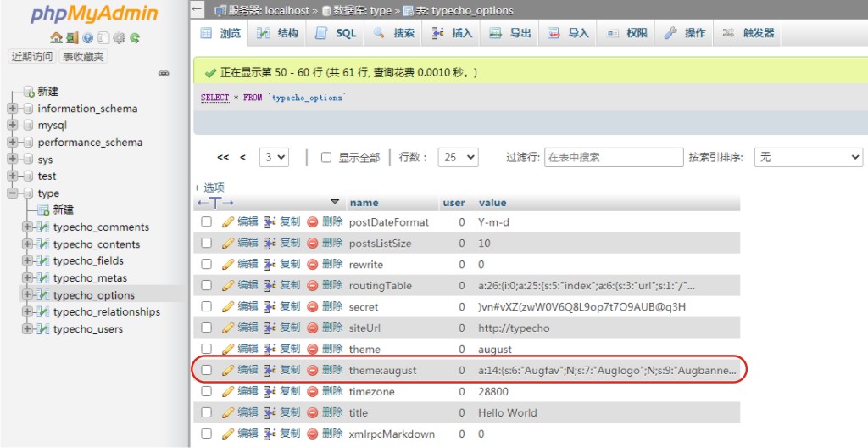Viewport: 868px width, 448px height.
Task: Switch to the 插入 tab
Action: pyautogui.click(x=453, y=33)
